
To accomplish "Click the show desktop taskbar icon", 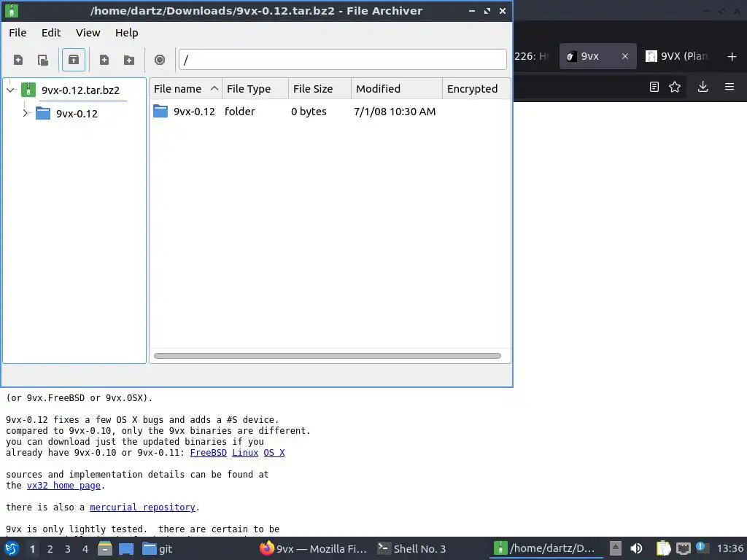I will [x=126, y=548].
